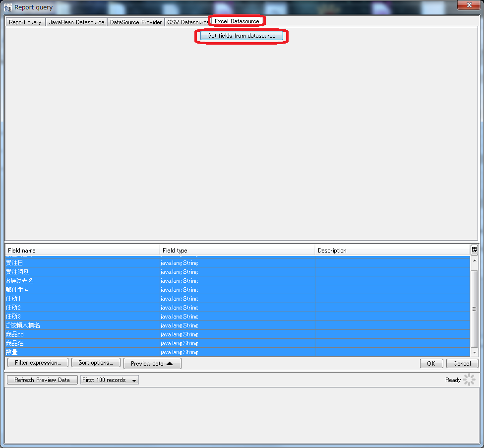This screenshot has height=448, width=484.
Task: Sort by Field type column header
Action: [x=237, y=251]
